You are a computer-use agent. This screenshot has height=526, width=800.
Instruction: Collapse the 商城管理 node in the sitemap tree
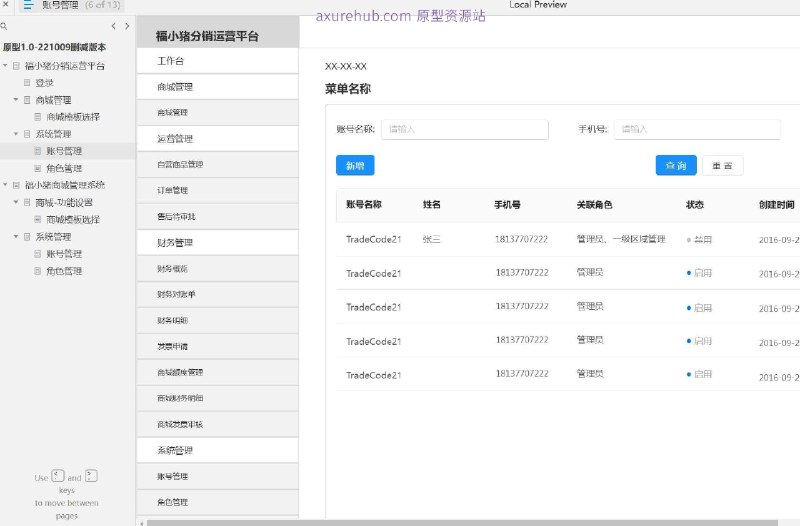pyautogui.click(x=16, y=99)
